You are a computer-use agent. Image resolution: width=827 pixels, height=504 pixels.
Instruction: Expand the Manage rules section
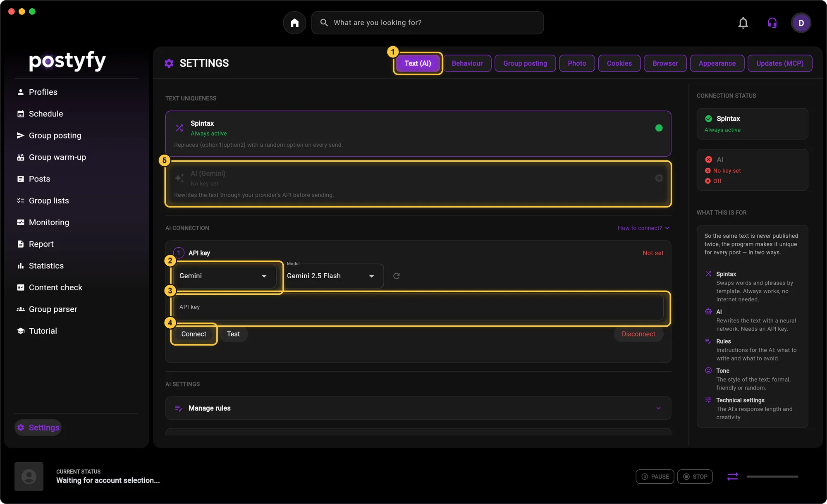point(418,408)
